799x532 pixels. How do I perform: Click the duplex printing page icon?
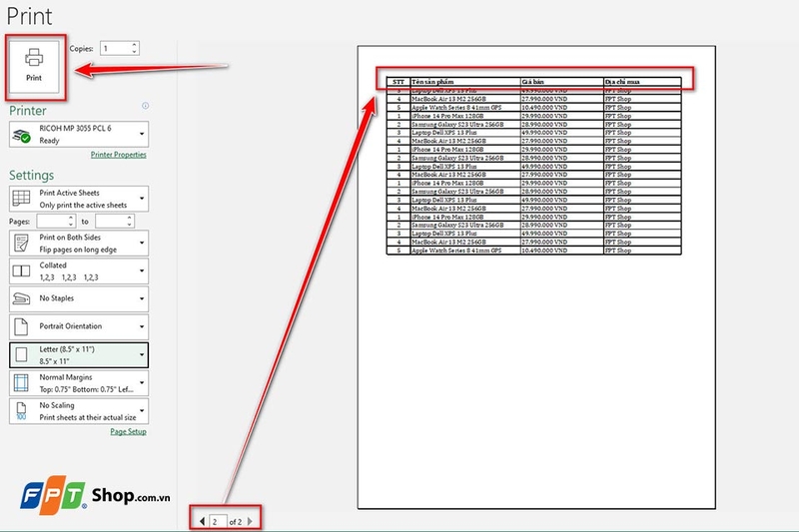point(21,243)
